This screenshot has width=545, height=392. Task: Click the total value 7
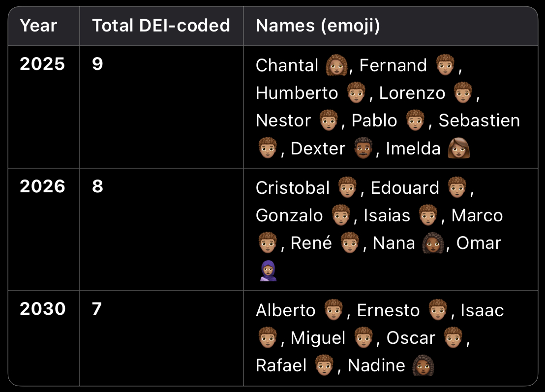[x=97, y=309]
